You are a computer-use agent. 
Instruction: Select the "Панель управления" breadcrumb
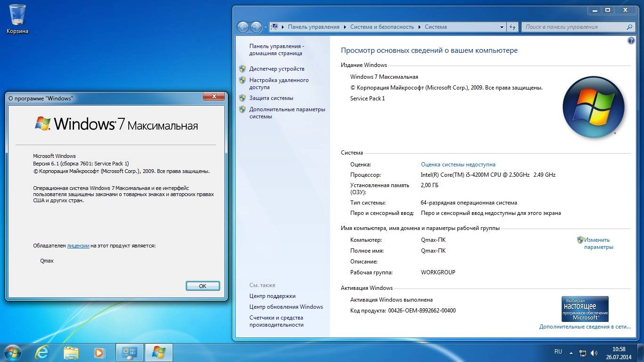coord(314,27)
